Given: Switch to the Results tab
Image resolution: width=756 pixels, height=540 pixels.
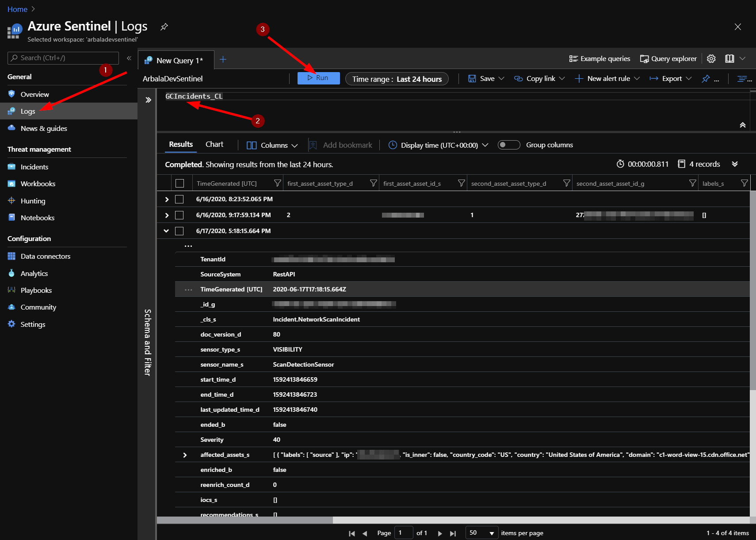Looking at the screenshot, I should (x=181, y=144).
